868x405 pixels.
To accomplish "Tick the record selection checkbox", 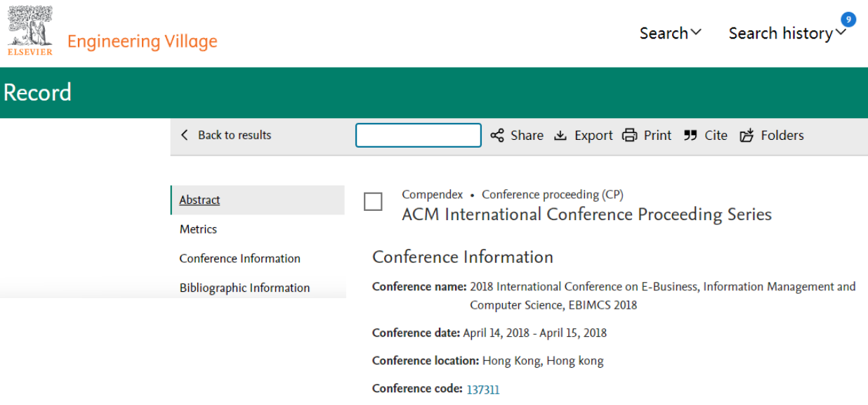I will click(x=373, y=202).
